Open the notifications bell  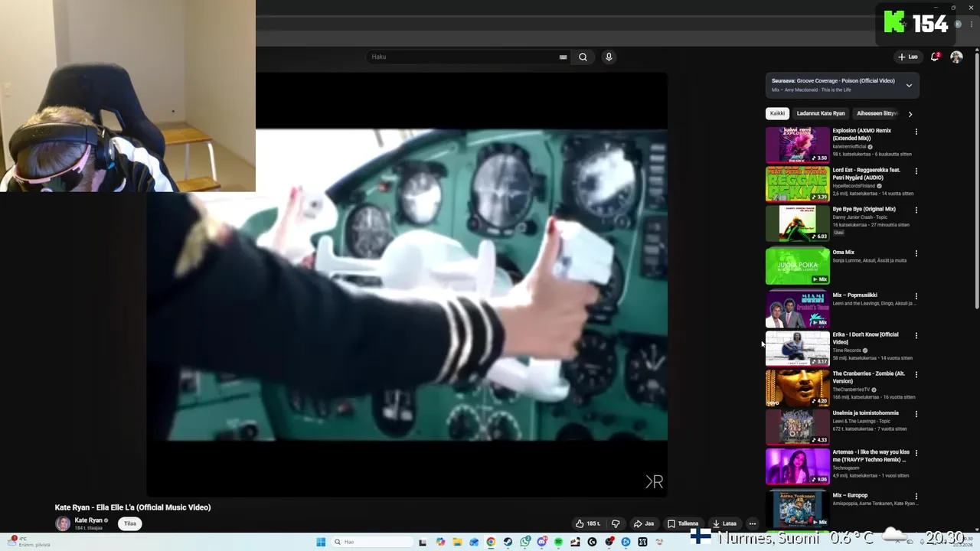pyautogui.click(x=935, y=57)
